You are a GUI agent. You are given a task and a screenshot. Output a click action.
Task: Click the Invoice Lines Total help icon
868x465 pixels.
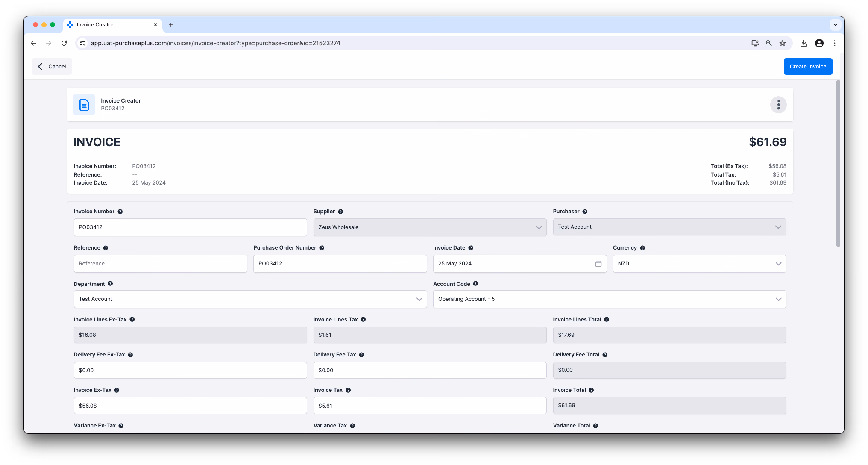pyautogui.click(x=607, y=320)
